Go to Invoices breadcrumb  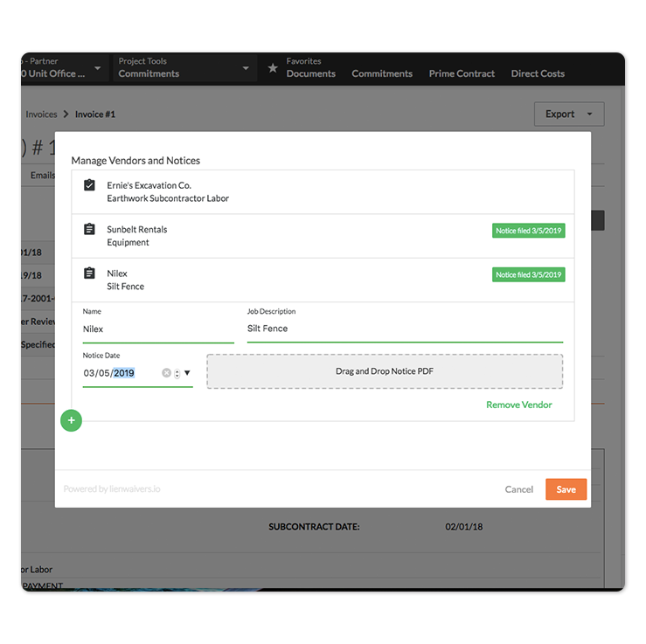point(41,114)
